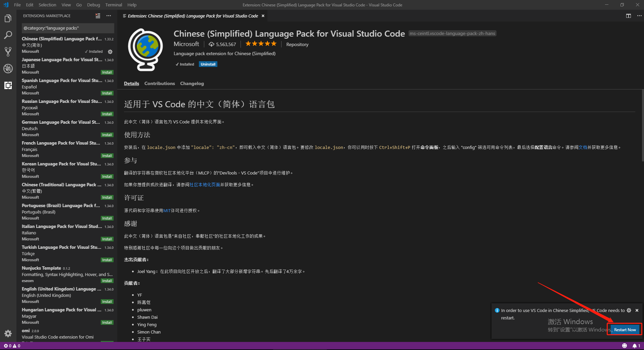644x350 pixels.
Task: Click Restart Now button
Action: pos(625,330)
